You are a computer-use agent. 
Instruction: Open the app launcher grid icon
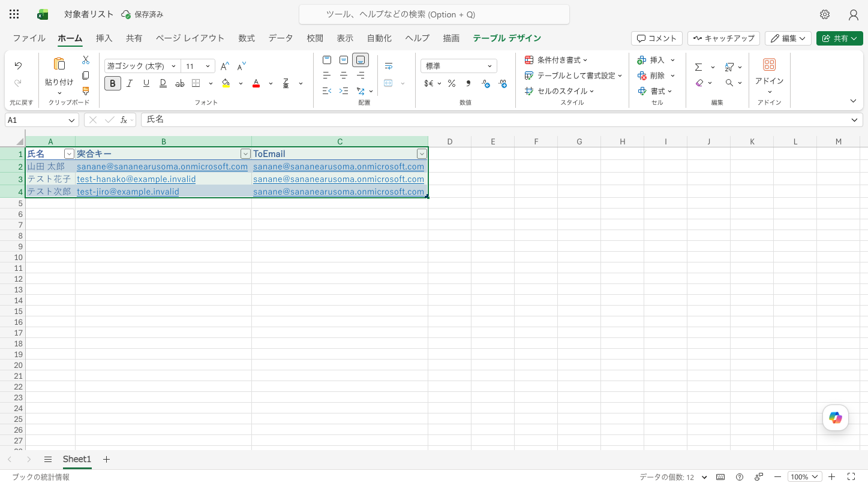[x=14, y=14]
